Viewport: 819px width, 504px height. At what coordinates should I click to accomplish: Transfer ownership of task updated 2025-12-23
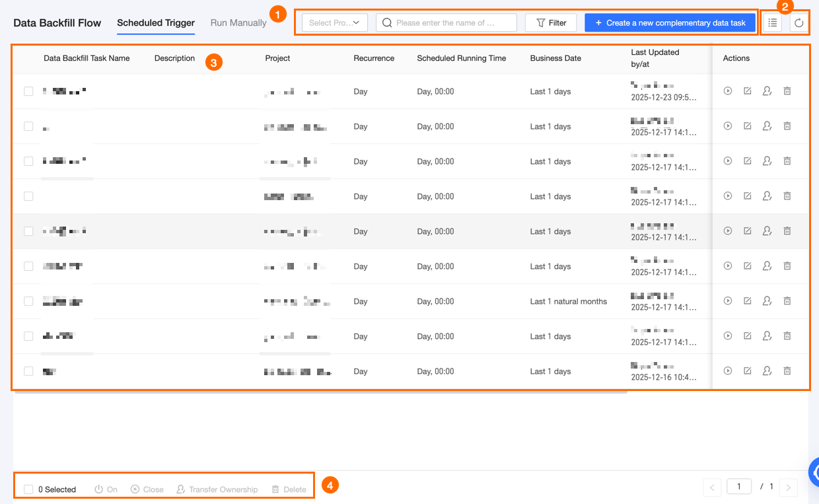767,91
